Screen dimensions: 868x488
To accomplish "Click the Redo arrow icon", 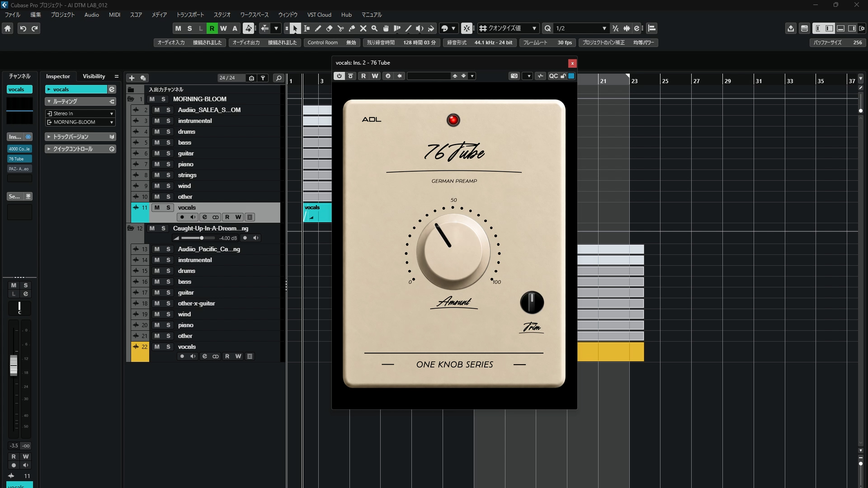I will tap(35, 28).
